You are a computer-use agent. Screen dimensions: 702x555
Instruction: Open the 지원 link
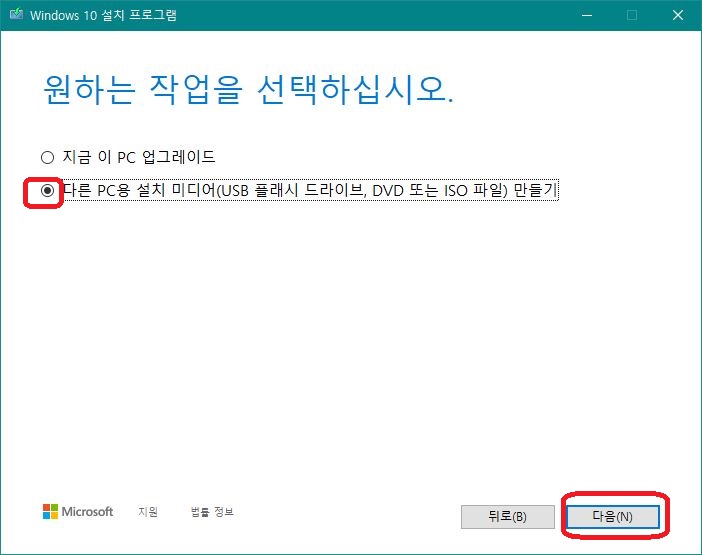point(148,512)
